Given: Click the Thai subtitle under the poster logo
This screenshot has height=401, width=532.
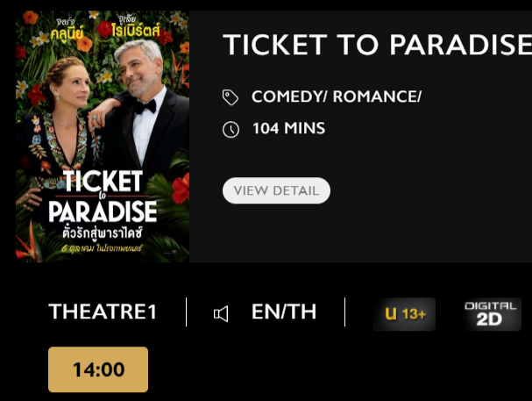Looking at the screenshot, I should tap(103, 233).
